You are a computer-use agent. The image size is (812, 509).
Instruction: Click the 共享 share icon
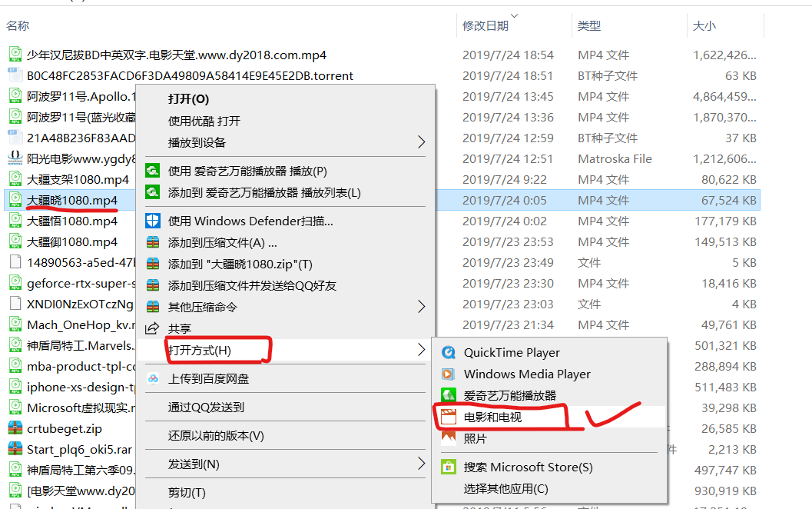152,328
